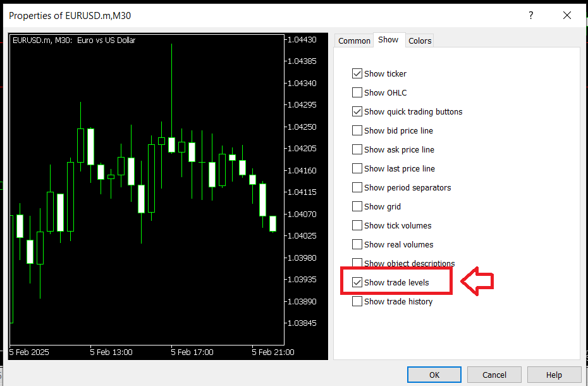588x386 pixels.
Task: Tick Show object descriptions checkbox
Action: tap(357, 263)
